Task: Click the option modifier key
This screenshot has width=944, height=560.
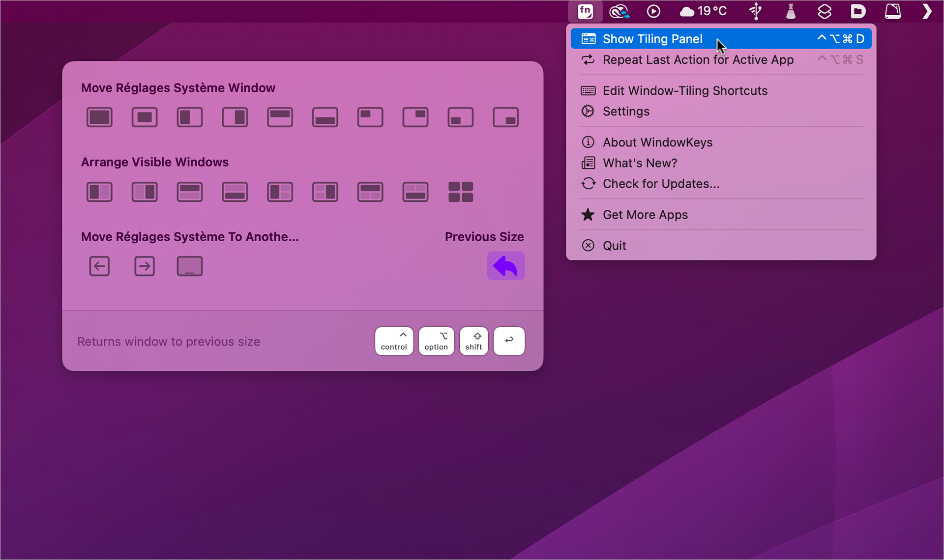Action: (x=436, y=341)
